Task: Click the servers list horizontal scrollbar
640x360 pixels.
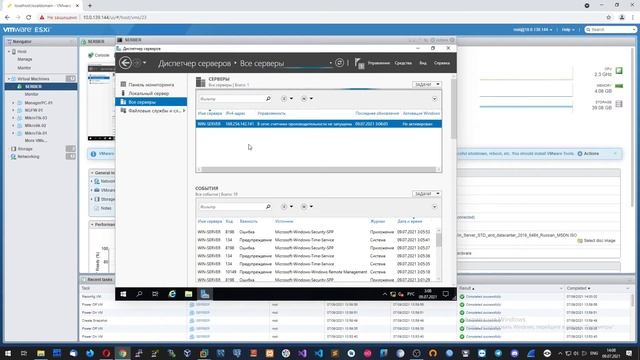Action: click(318, 169)
